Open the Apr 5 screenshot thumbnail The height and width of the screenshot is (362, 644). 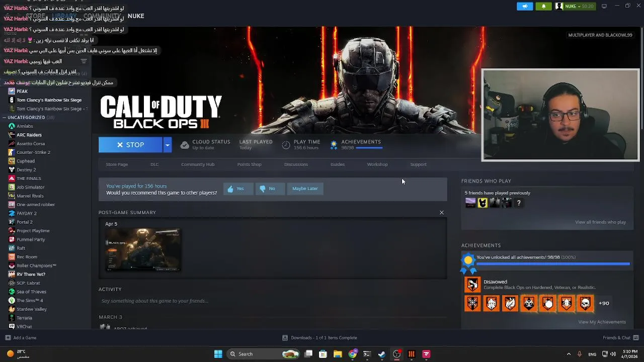tap(143, 250)
